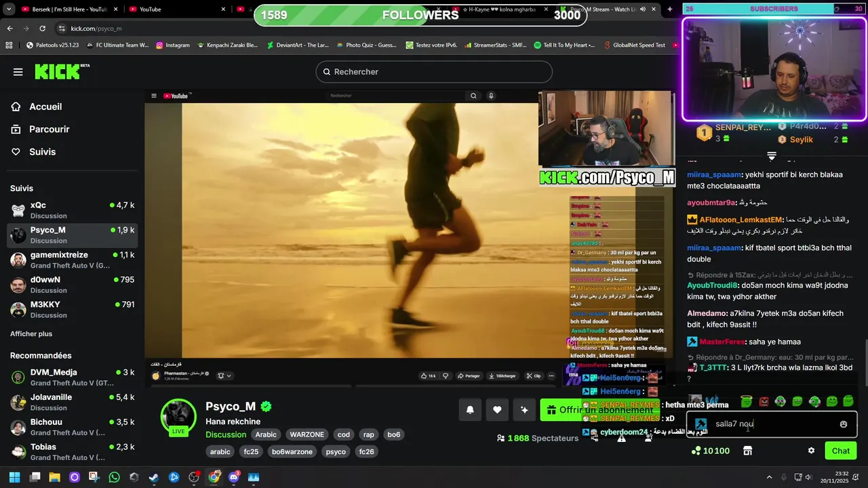Viewport: 868px width, 488px height.
Task: Open Tobias recommended channel
Action: [x=72, y=451]
